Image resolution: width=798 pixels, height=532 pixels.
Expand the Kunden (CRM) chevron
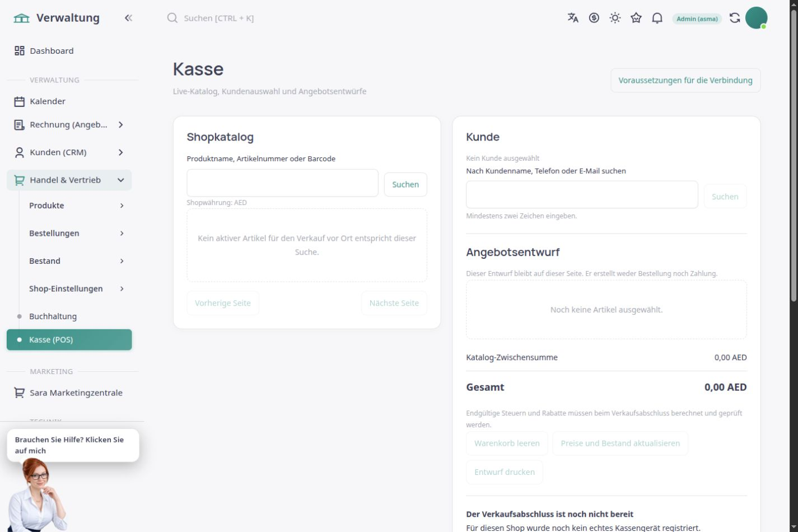121,152
